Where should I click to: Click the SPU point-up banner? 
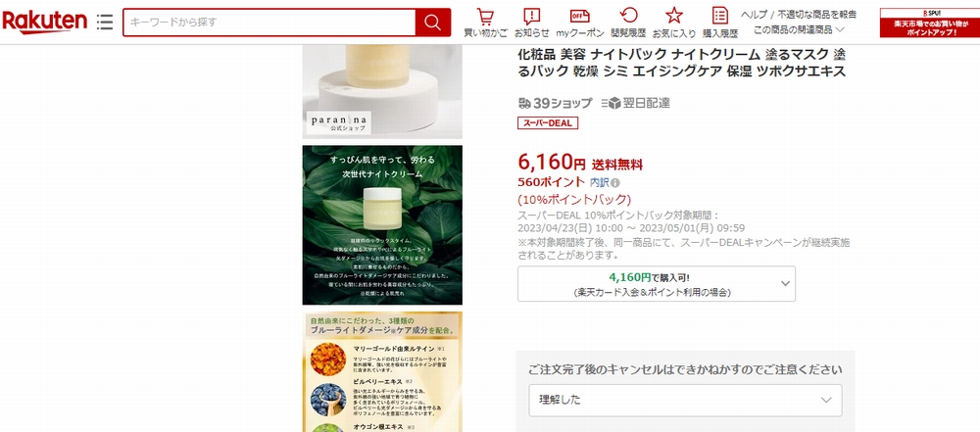(929, 23)
